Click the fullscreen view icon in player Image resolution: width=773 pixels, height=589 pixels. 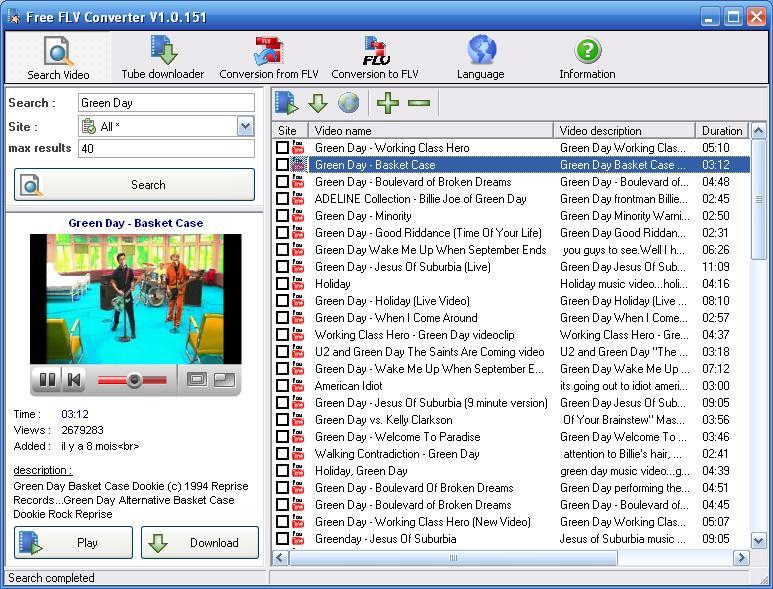pos(225,379)
